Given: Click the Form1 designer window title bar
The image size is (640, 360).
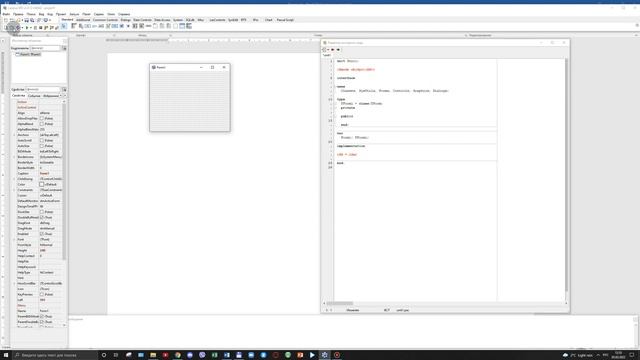Looking at the screenshot, I should 190,67.
